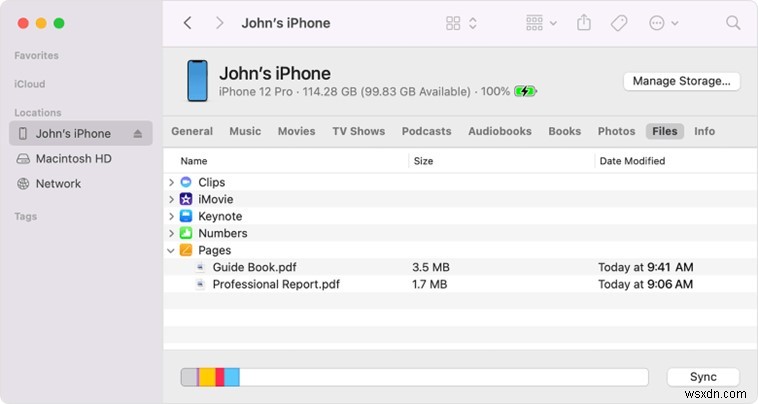The image size is (758, 404).
Task: Click the Clips app icon
Action: point(186,182)
